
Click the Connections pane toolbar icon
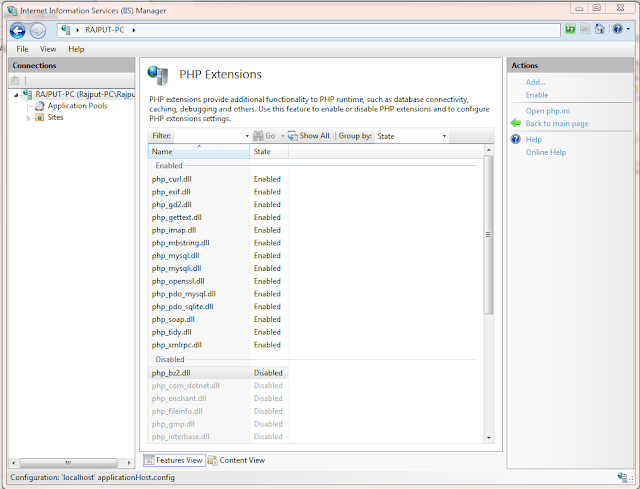pos(15,80)
